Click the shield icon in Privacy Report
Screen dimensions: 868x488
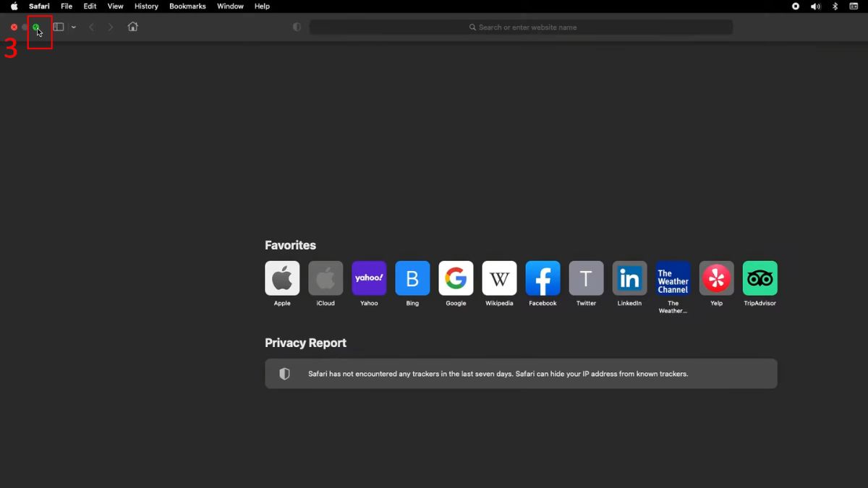(284, 374)
